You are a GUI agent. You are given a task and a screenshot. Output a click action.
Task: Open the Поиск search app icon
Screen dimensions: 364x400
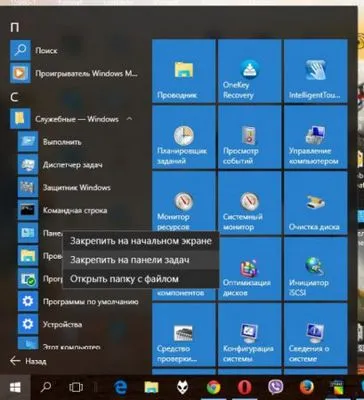point(20,50)
